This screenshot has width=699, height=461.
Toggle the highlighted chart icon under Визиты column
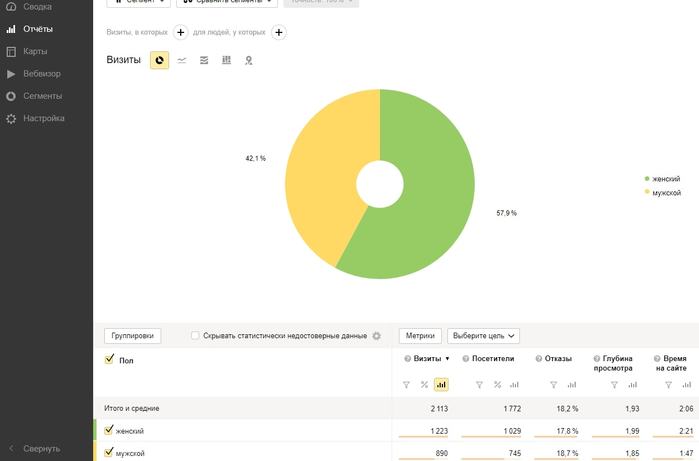[x=441, y=384]
